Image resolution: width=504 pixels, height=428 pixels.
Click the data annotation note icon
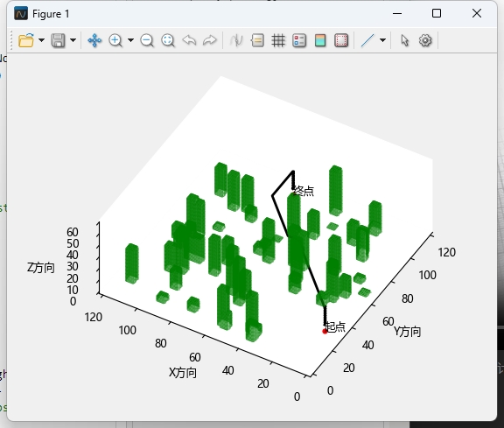(x=257, y=40)
